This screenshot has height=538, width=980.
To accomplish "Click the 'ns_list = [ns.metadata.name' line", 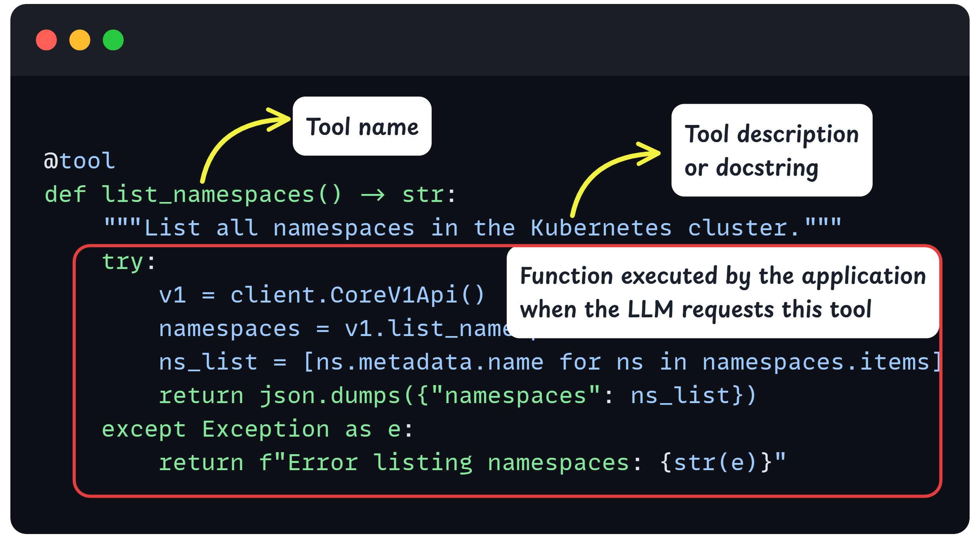I will (550, 362).
